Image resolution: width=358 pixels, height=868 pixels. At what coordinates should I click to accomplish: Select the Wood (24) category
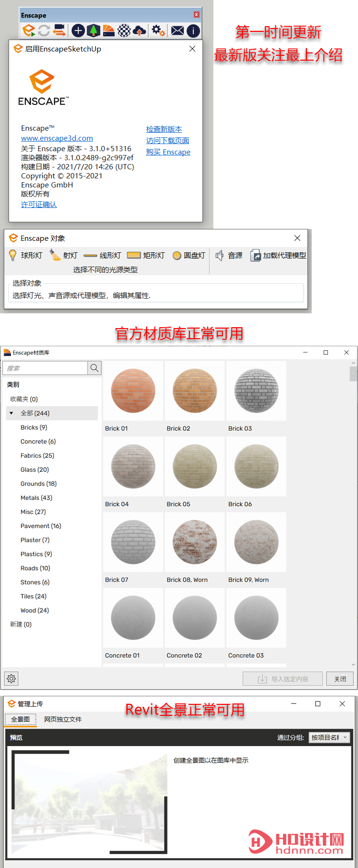pos(34,610)
